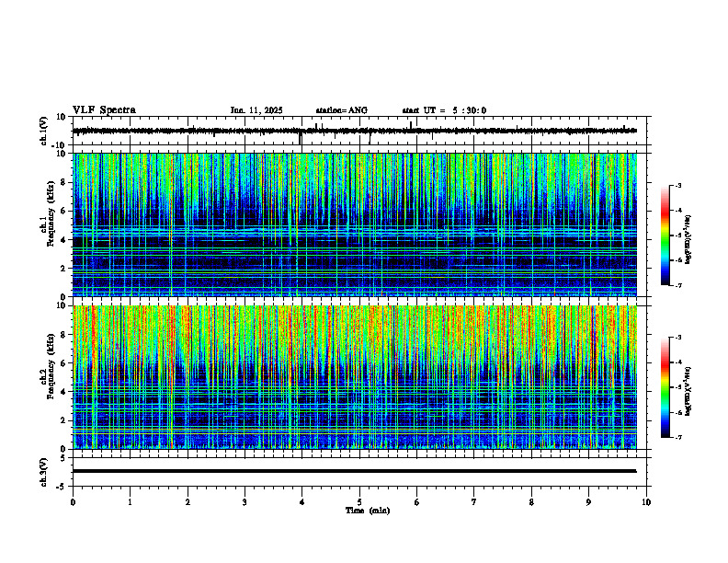Click the "station=ANG" header label
The width and height of the screenshot is (728, 563).
(x=341, y=110)
